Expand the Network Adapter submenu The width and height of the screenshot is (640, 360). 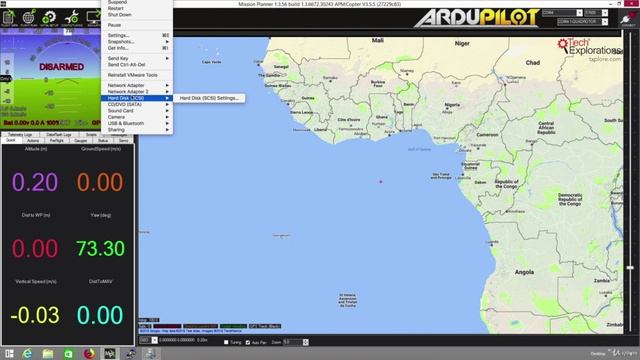(137, 85)
